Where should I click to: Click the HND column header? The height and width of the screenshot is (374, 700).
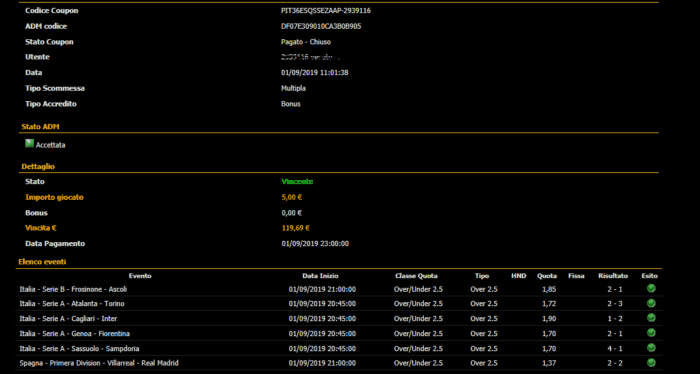point(519,276)
